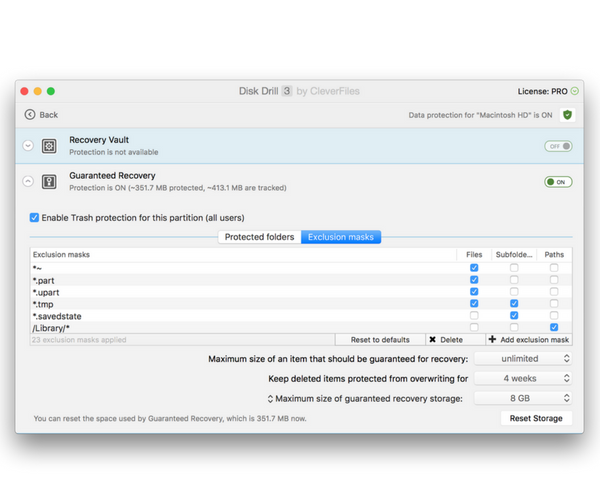This screenshot has width=600, height=500.
Task: Click the Files column header
Action: (x=474, y=255)
